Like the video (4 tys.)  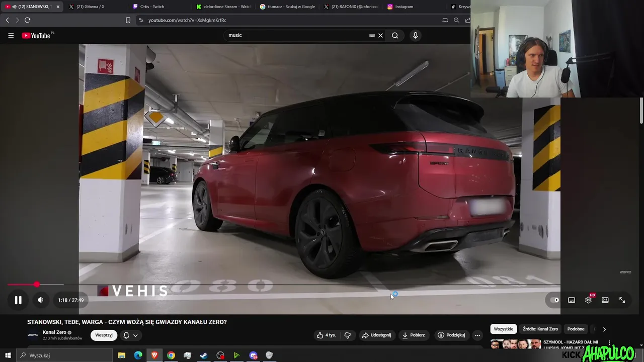click(326, 335)
